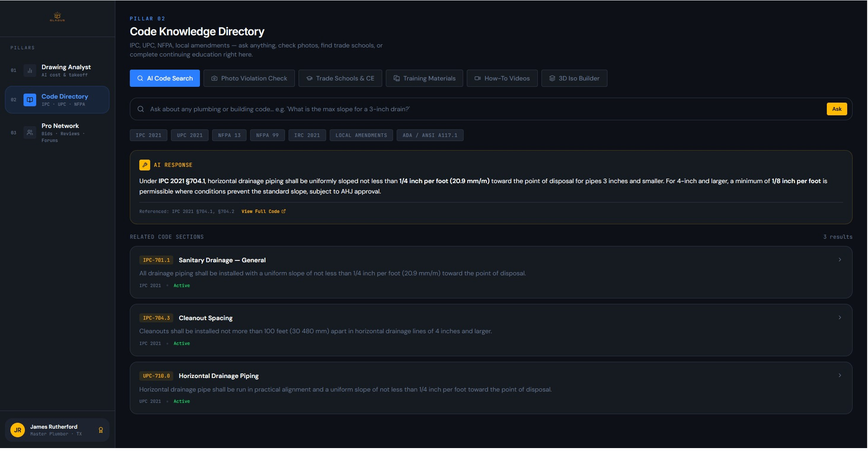Open the Trade Schools & CE tab
Viewport: 868px width, 463px height.
tap(340, 78)
